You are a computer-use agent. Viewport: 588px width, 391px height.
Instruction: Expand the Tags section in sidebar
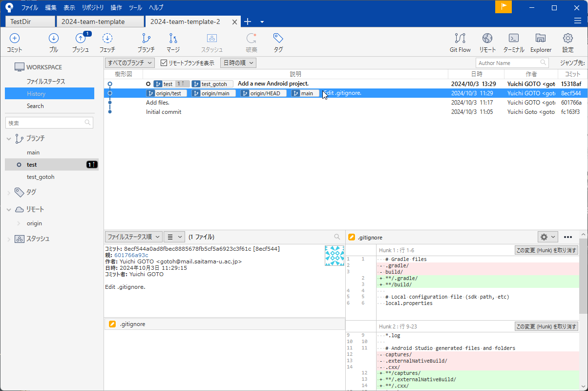click(x=9, y=193)
